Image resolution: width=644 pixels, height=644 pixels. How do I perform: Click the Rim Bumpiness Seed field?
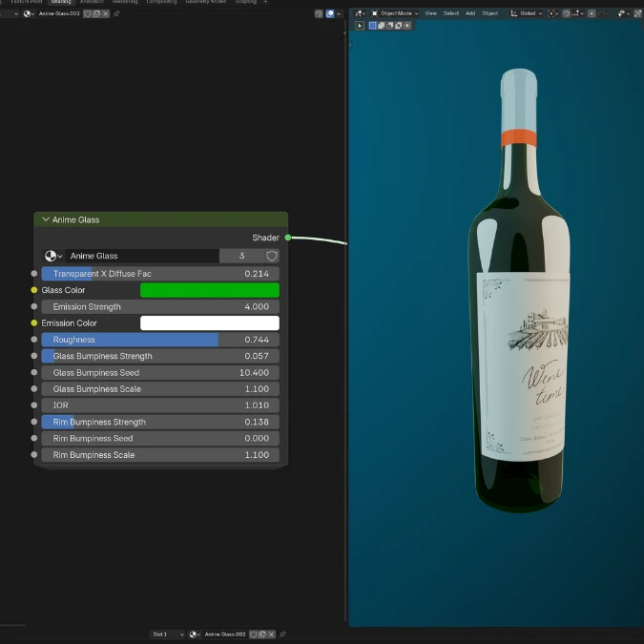click(160, 438)
